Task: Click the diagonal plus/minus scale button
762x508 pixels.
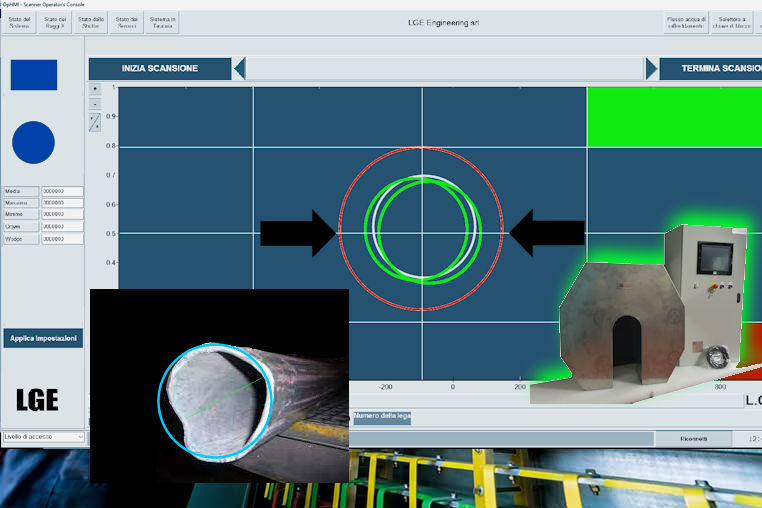Action: point(95,123)
